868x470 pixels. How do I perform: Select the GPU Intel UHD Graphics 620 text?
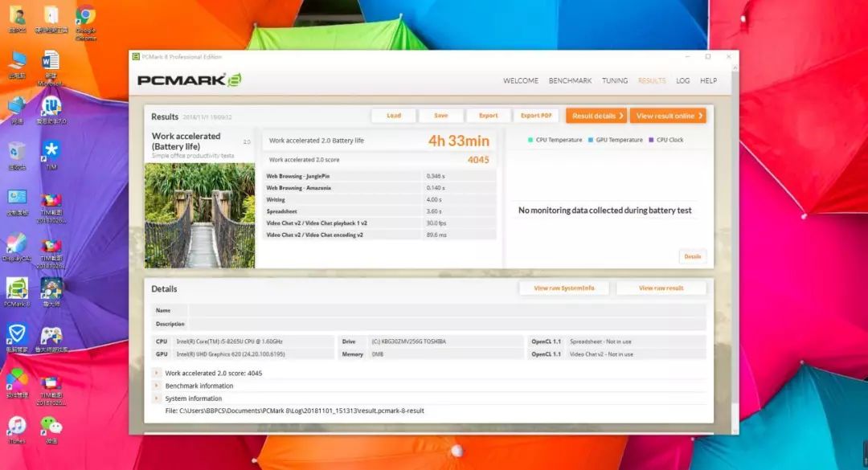[231, 354]
